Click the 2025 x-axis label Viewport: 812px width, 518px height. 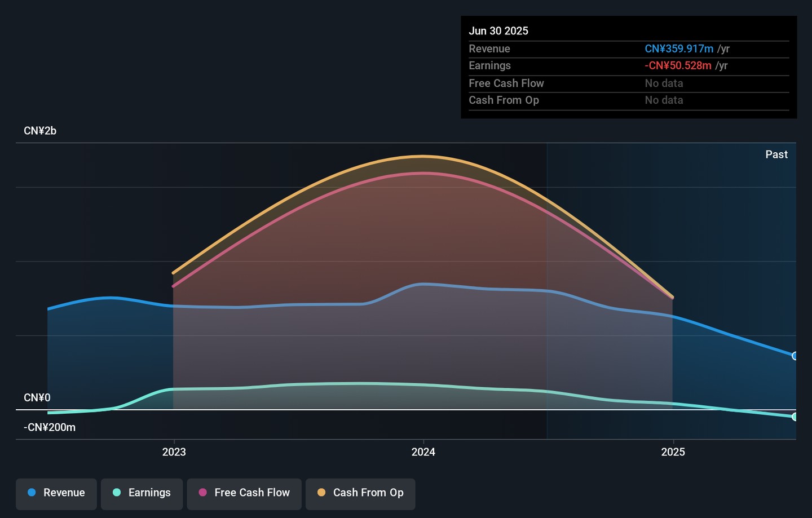[x=673, y=452]
